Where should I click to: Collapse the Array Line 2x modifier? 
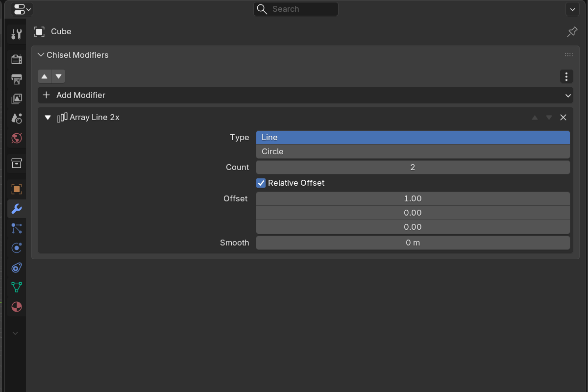[48, 118]
